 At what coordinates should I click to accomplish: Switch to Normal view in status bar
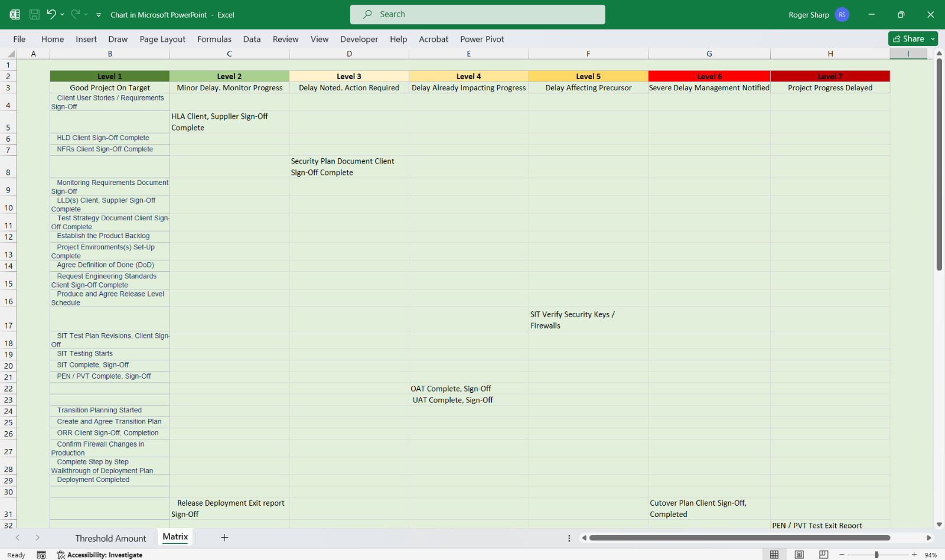point(774,555)
